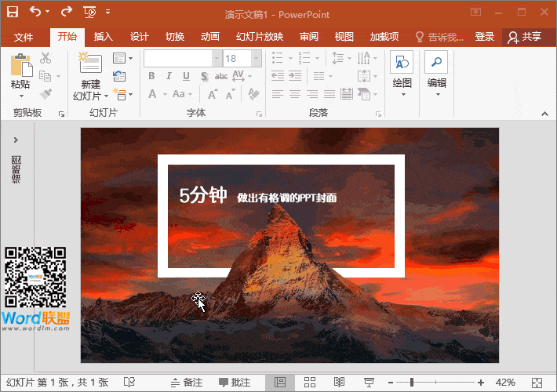Justify text alignment

pos(329,94)
